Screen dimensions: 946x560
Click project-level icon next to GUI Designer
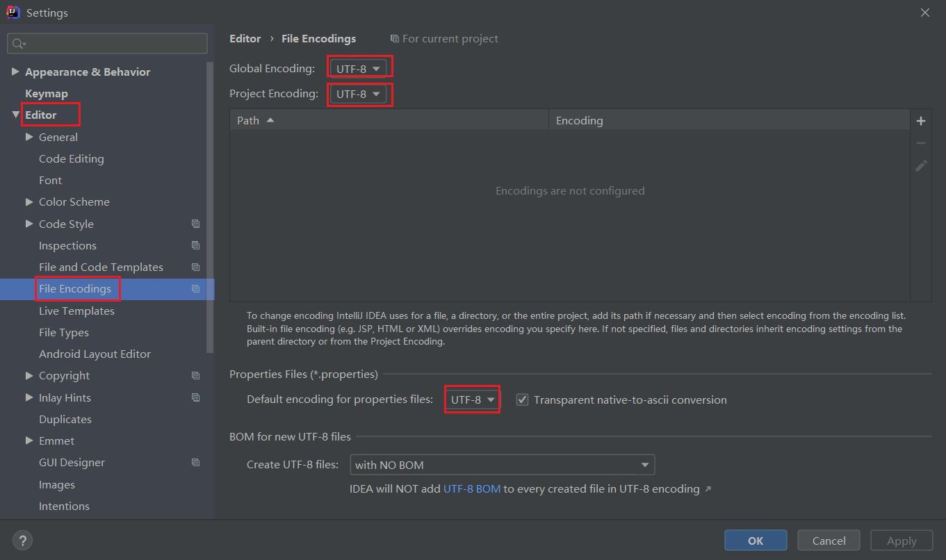coord(196,462)
